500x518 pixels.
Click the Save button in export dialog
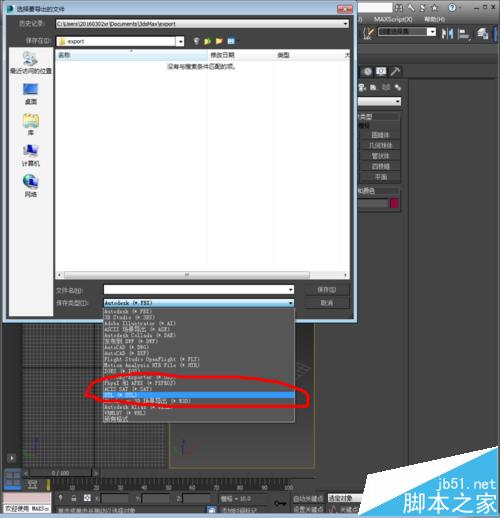click(x=327, y=290)
